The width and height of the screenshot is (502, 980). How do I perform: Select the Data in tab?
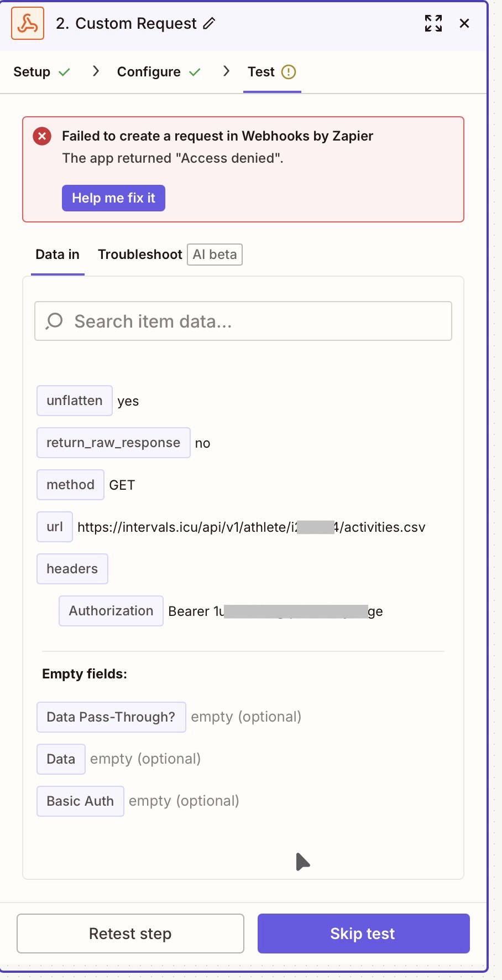[x=57, y=255]
